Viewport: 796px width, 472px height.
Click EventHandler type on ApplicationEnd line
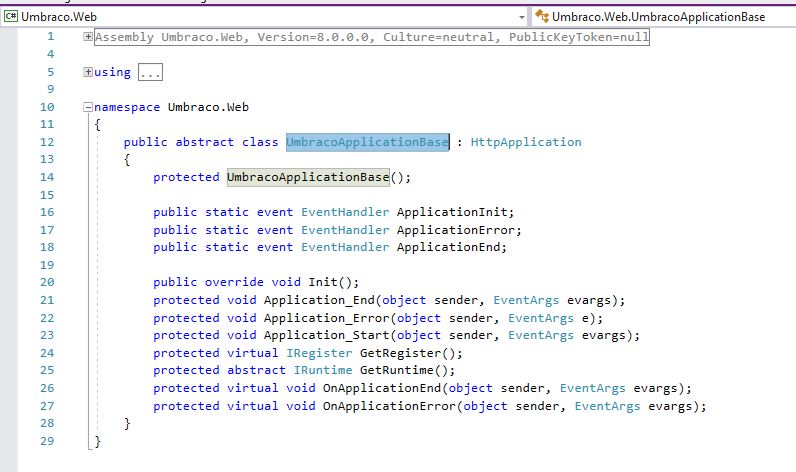(345, 247)
